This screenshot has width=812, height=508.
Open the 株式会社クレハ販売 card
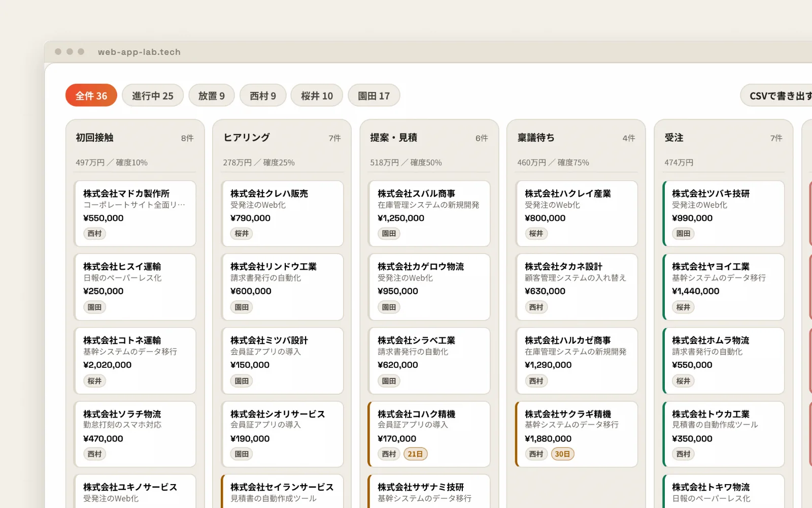(x=282, y=213)
